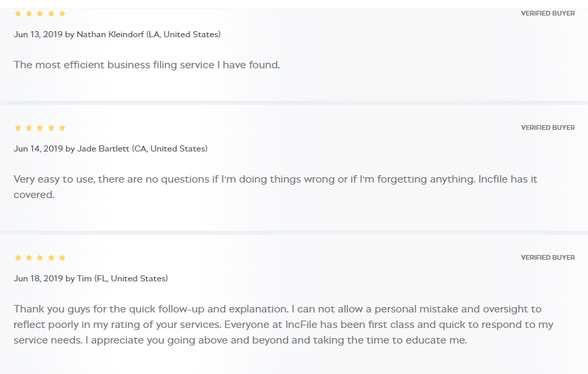Click first star of Jade Bartlett's review
The image size is (588, 374).
pos(18,128)
